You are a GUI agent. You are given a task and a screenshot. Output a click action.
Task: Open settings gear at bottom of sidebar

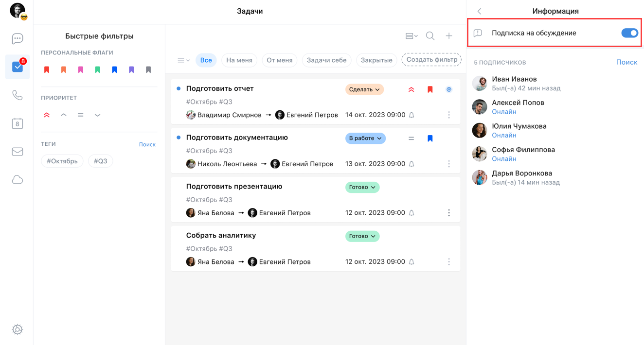18,329
